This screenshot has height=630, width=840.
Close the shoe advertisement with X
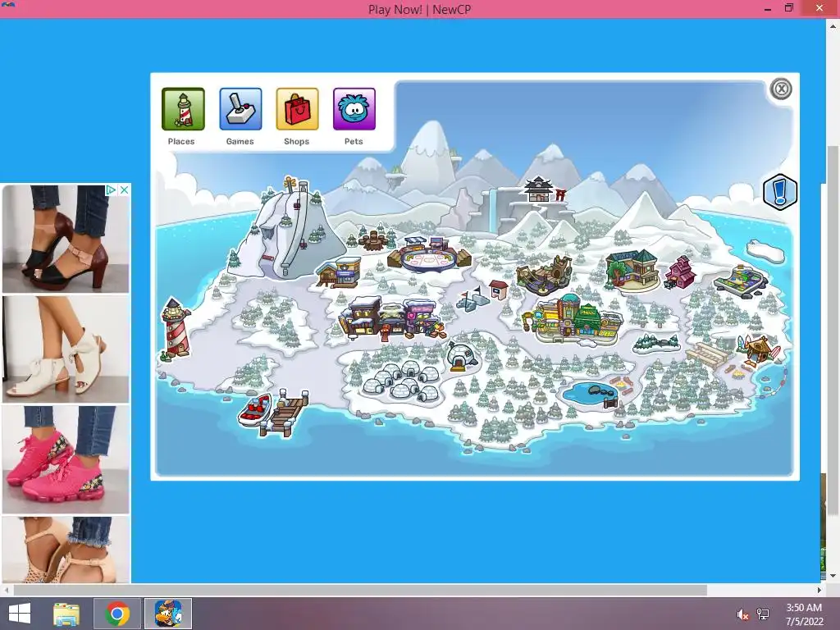124,190
